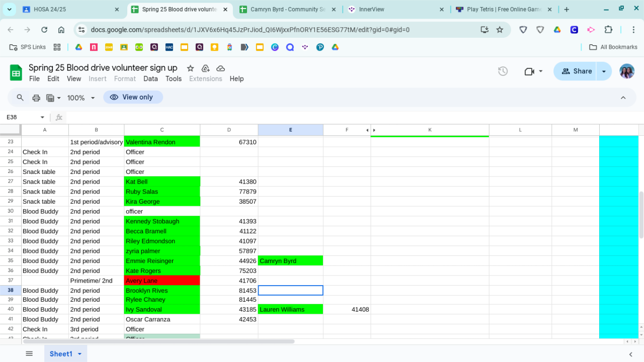
Task: Open the View menu
Action: point(74,78)
